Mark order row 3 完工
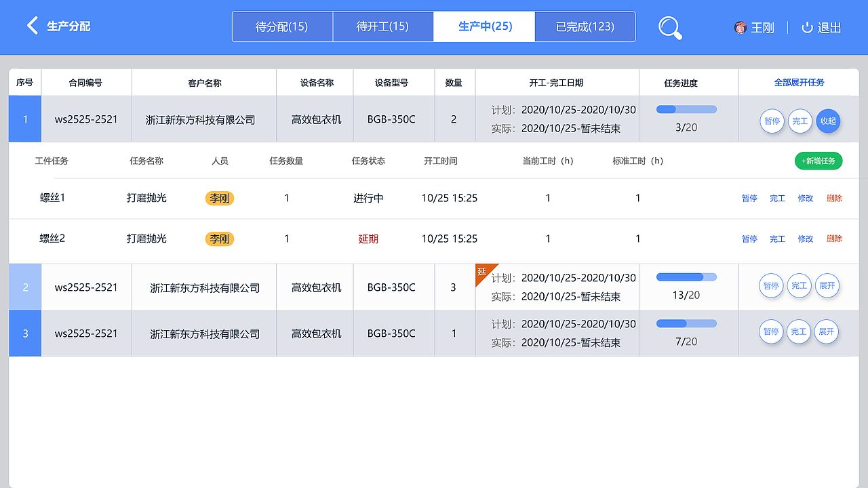Viewport: 868px width, 488px height. coord(799,331)
